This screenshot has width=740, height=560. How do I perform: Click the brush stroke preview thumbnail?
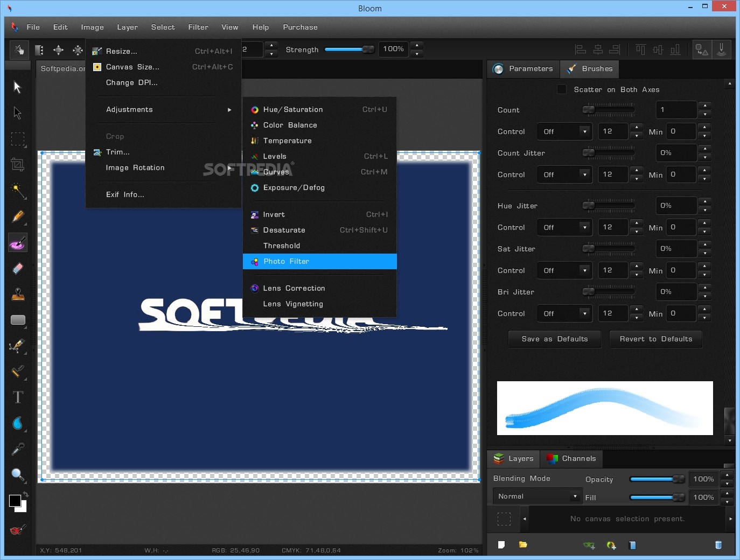tap(605, 408)
